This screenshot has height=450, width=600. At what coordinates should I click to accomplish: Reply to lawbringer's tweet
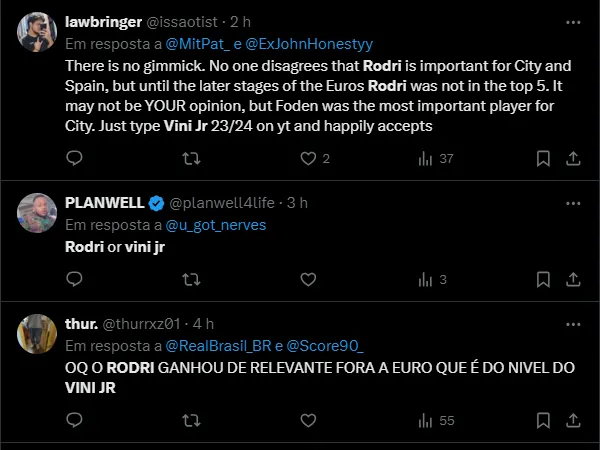click(74, 158)
